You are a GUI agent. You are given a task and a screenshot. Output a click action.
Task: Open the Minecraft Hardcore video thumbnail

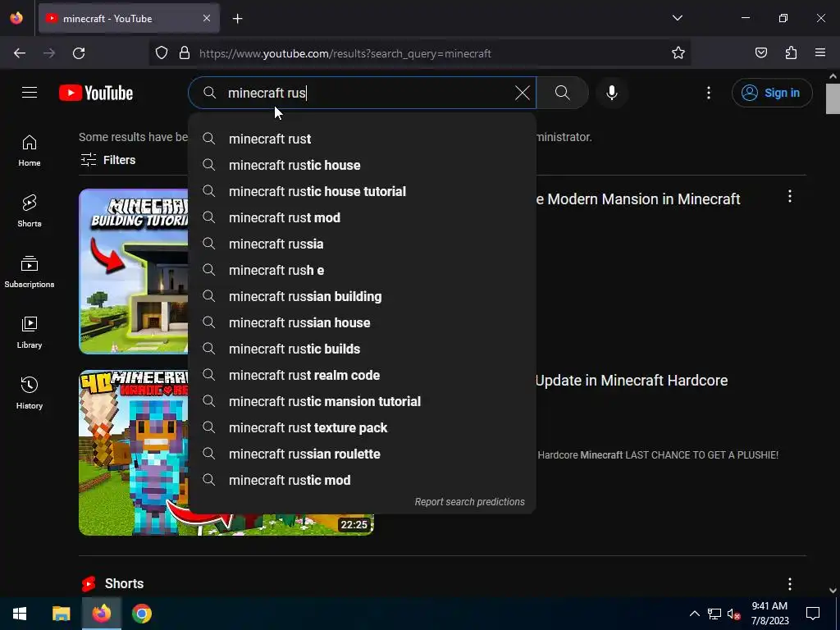[x=134, y=453]
